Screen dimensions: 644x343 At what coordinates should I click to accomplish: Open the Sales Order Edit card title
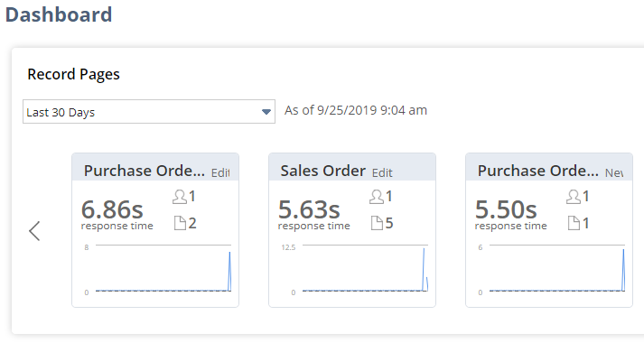click(x=322, y=171)
